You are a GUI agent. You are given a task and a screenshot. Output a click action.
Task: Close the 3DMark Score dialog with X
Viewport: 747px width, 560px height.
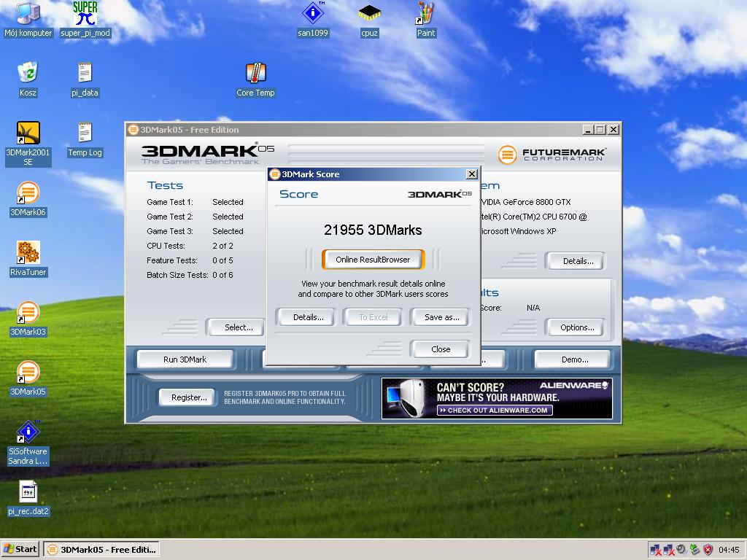(472, 174)
